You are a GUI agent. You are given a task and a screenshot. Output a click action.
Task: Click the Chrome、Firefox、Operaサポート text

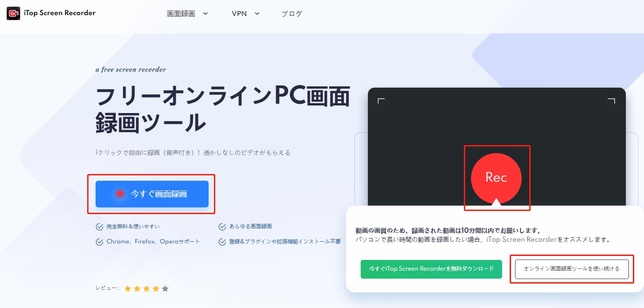[x=153, y=242]
